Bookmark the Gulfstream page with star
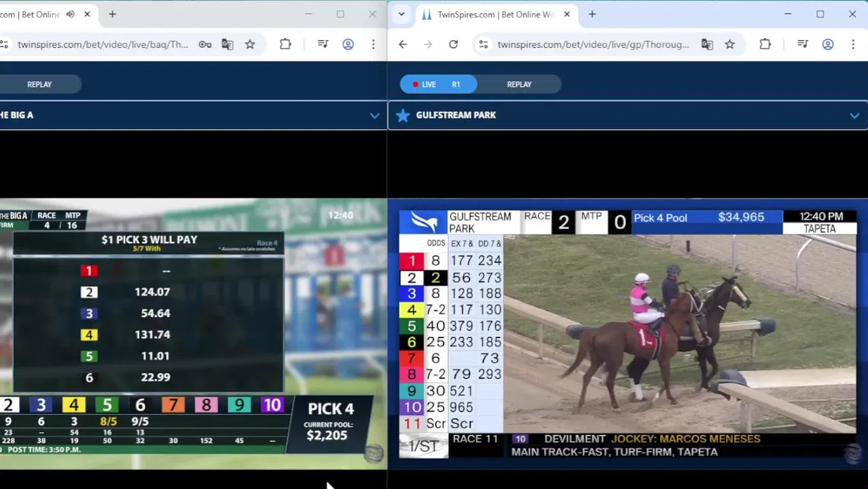The height and width of the screenshot is (489, 868). 729,44
